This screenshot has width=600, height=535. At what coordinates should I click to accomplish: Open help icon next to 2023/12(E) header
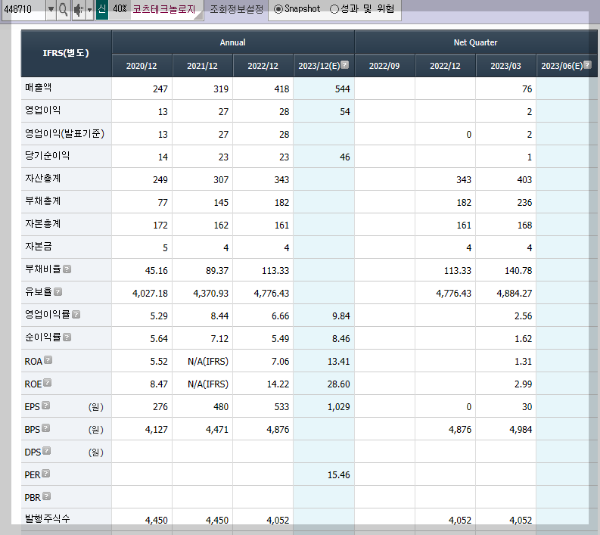coord(345,65)
